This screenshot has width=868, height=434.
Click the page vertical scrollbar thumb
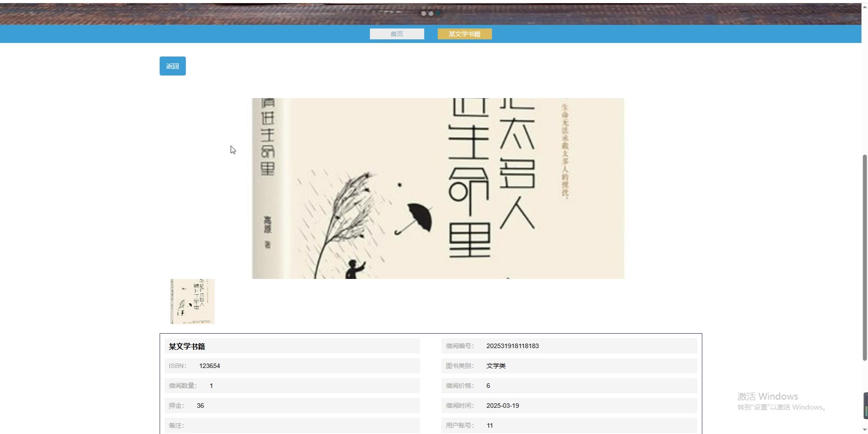865,258
